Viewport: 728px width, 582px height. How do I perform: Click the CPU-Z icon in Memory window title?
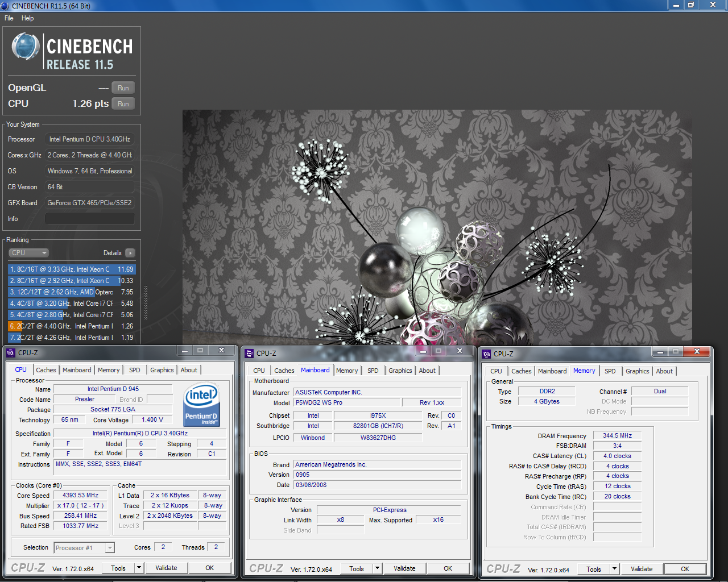click(486, 354)
